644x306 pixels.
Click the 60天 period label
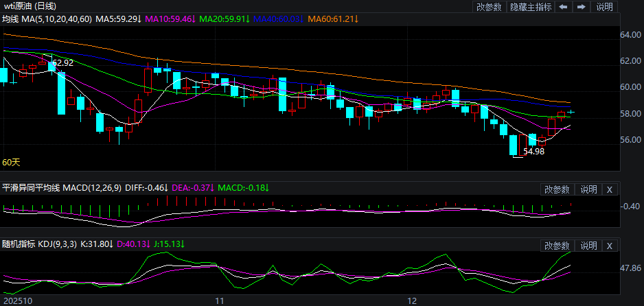coord(11,163)
